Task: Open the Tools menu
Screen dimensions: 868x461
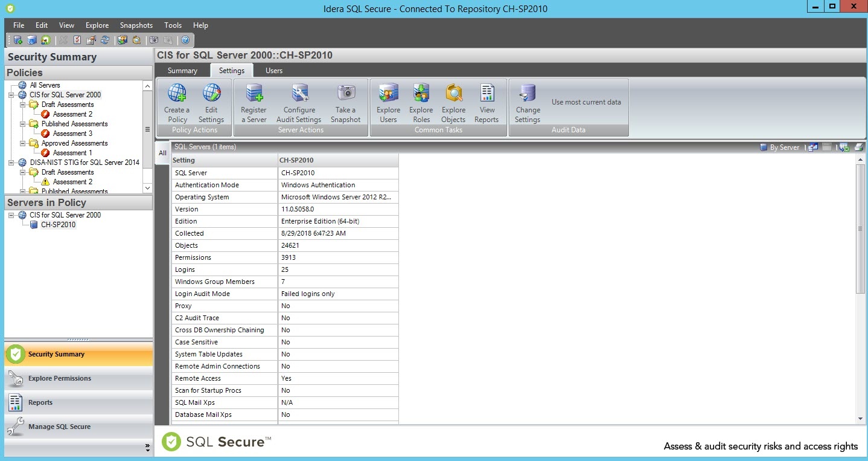Action: [x=173, y=25]
